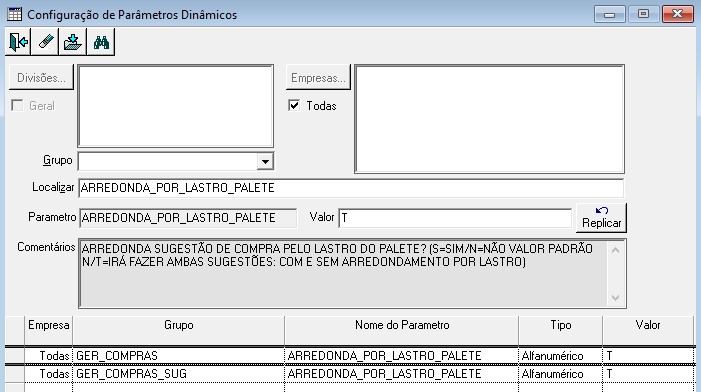Select the GER_COMPRAS_SUG group cell

click(178, 374)
